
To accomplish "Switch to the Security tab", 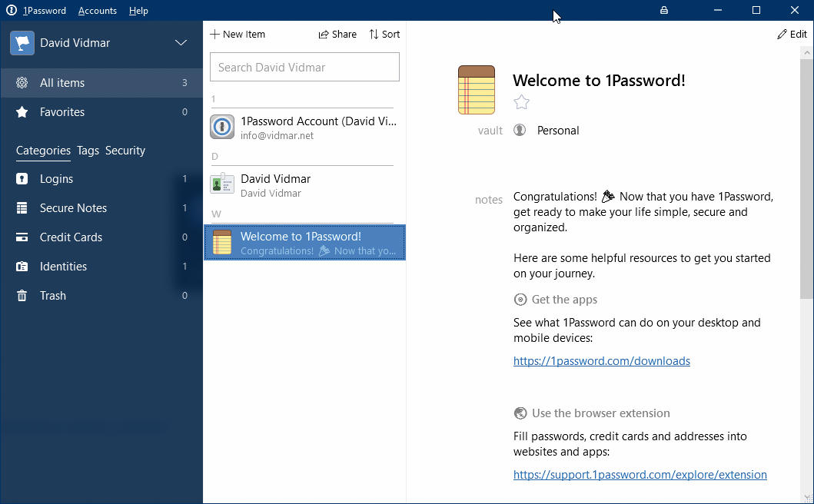I will click(x=125, y=151).
